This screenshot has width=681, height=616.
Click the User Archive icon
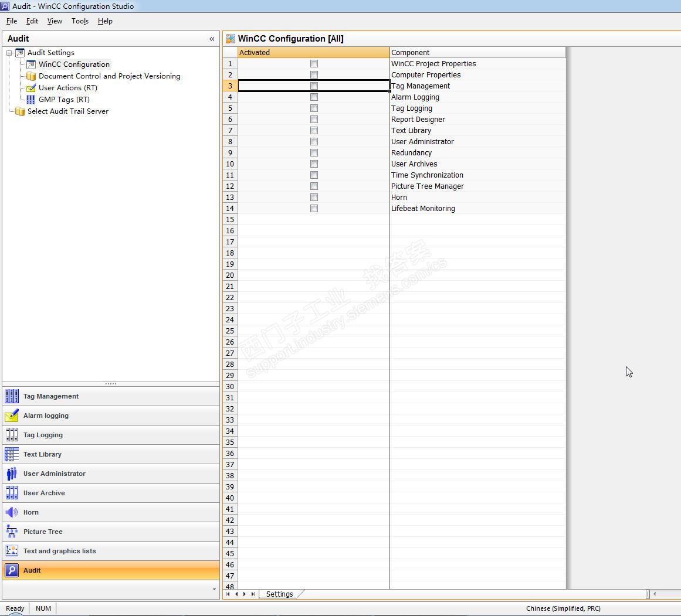tap(12, 493)
